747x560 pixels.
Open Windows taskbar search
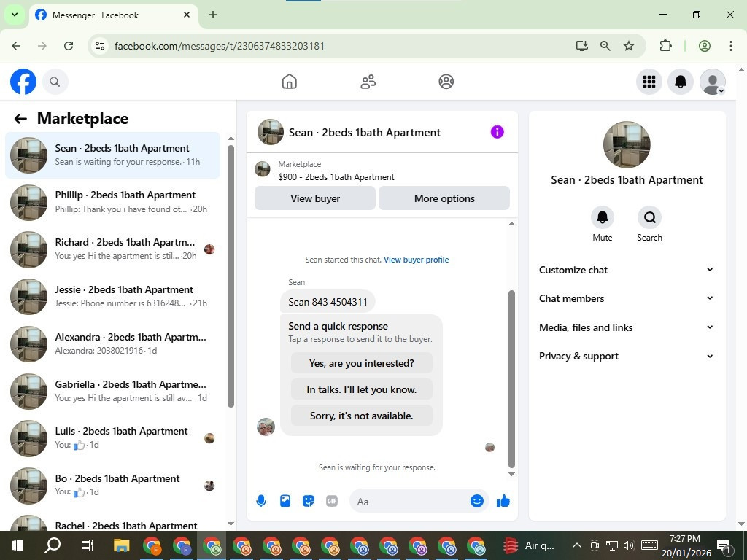(53, 545)
